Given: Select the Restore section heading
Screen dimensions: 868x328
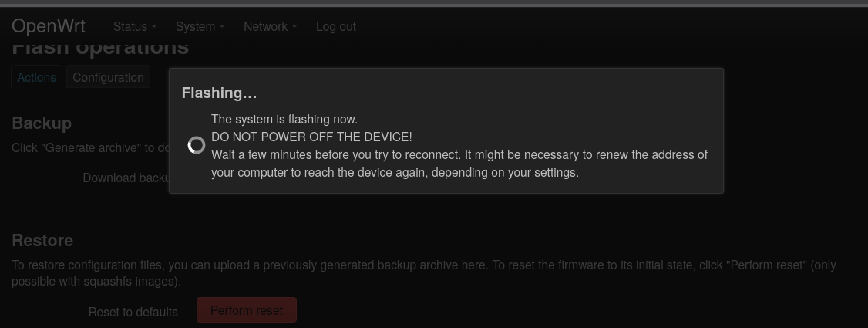Looking at the screenshot, I should 42,240.
